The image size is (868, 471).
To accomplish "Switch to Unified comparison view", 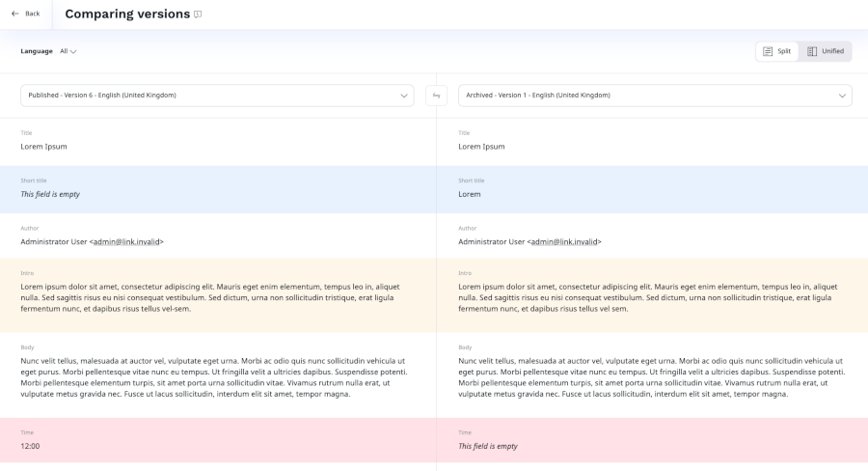I will pyautogui.click(x=826, y=51).
